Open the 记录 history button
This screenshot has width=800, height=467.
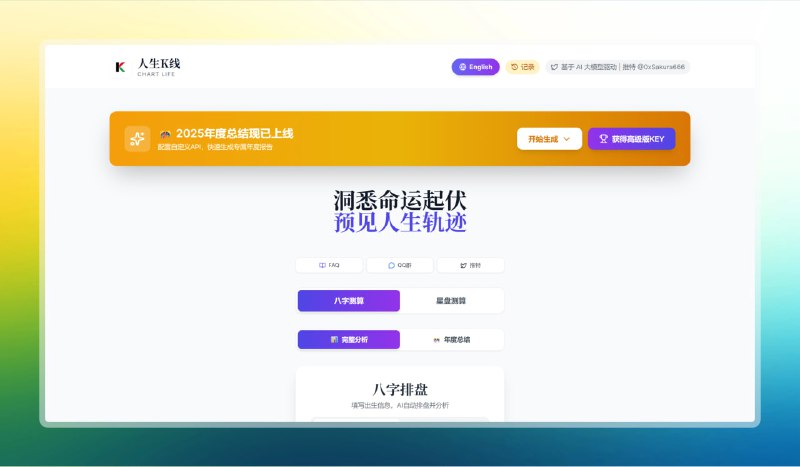click(522, 67)
